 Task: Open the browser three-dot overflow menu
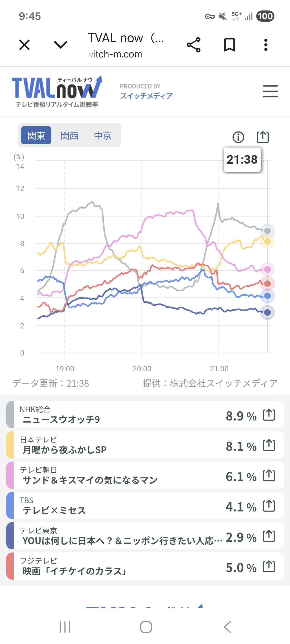(x=266, y=45)
